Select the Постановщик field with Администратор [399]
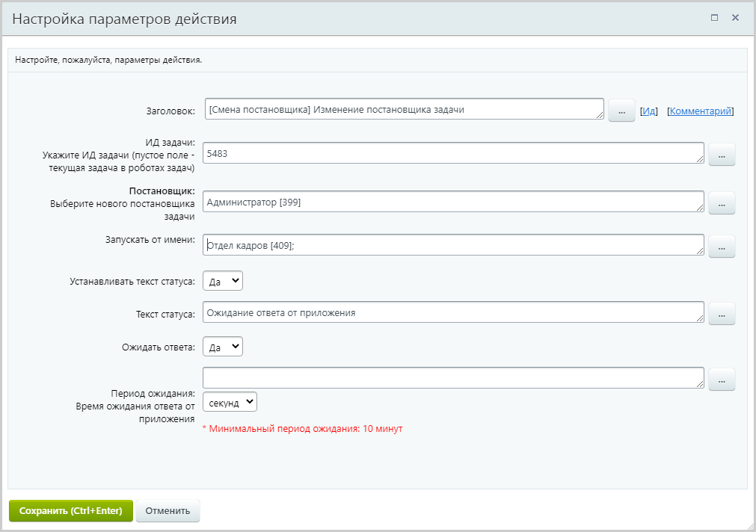The height and width of the screenshot is (532, 756). point(452,202)
